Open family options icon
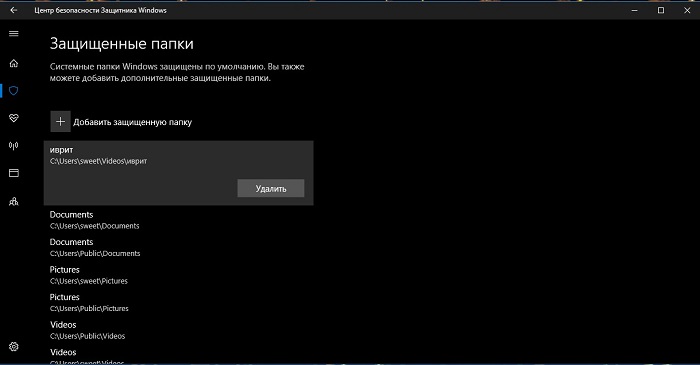The image size is (700, 365). click(x=14, y=201)
